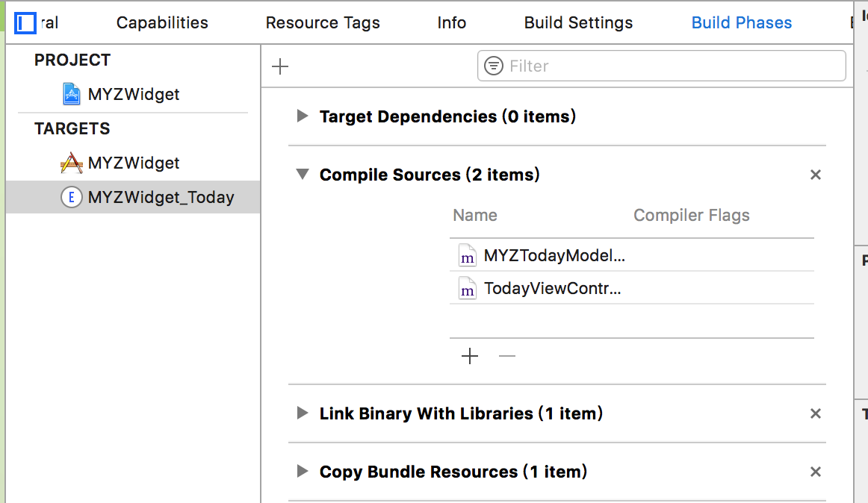Select the MYZWidget app target icon
Viewport: 868px width, 503px height.
pos(71,163)
